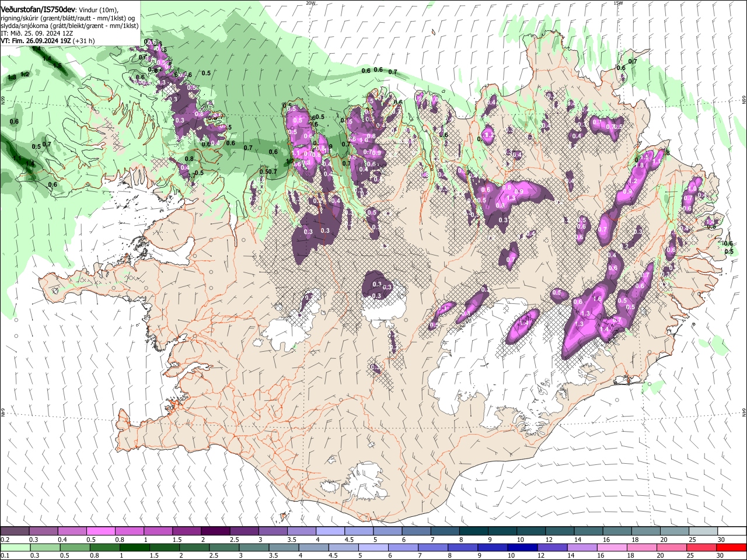Click the '18' label on the rain scale
Image resolution: width=747 pixels, height=560 pixels.
pyautogui.click(x=630, y=555)
